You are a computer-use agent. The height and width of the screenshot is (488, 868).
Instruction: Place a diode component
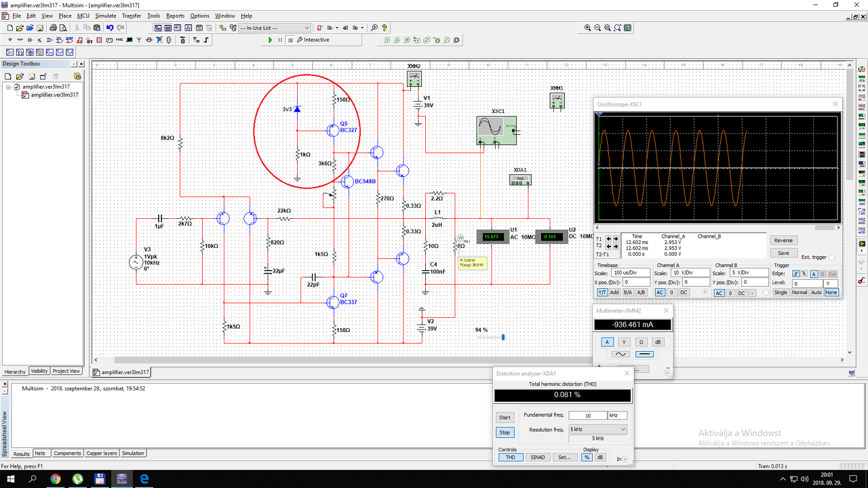click(30, 40)
